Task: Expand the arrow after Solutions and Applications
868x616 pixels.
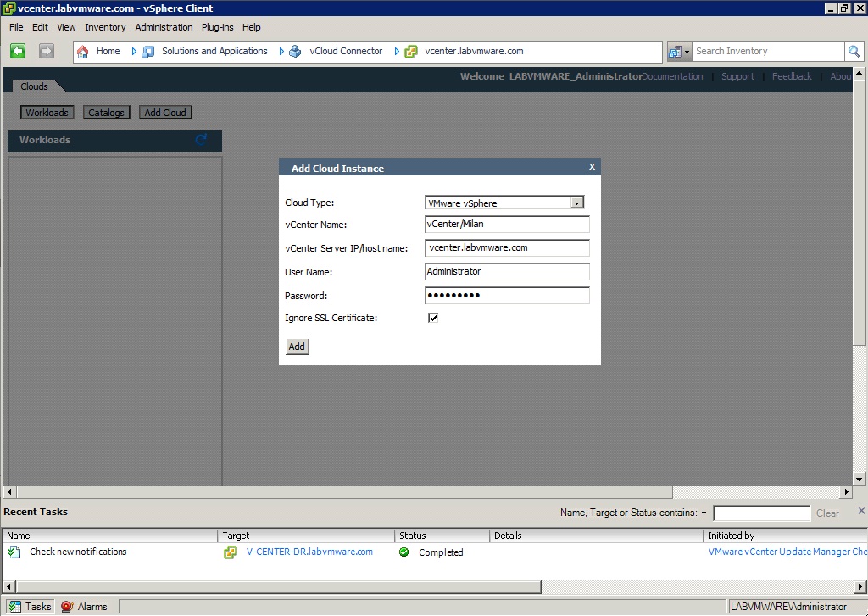Action: tap(281, 52)
